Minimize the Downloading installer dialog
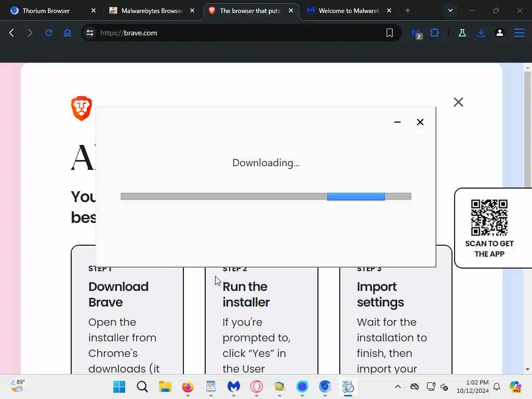The width and height of the screenshot is (532, 399). 397,122
